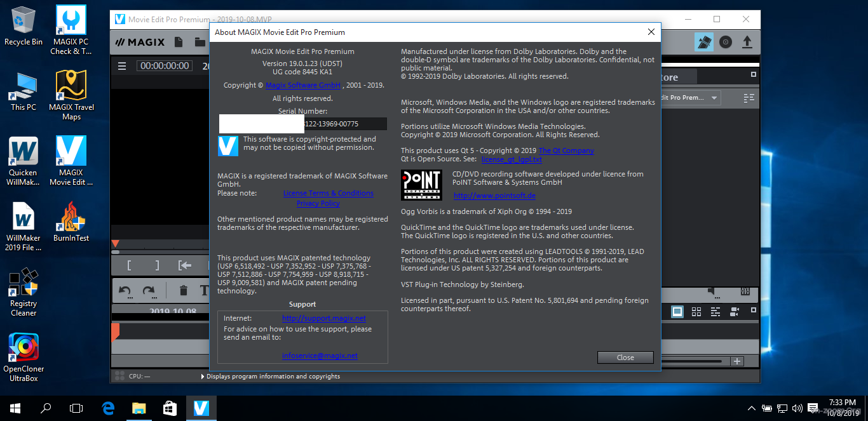The height and width of the screenshot is (421, 868).
Task: Switch to Storyboard mode view icon
Action: 677,312
